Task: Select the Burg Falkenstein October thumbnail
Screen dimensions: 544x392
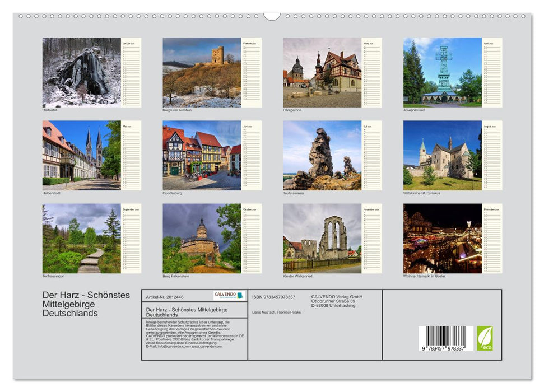Action: pos(201,238)
